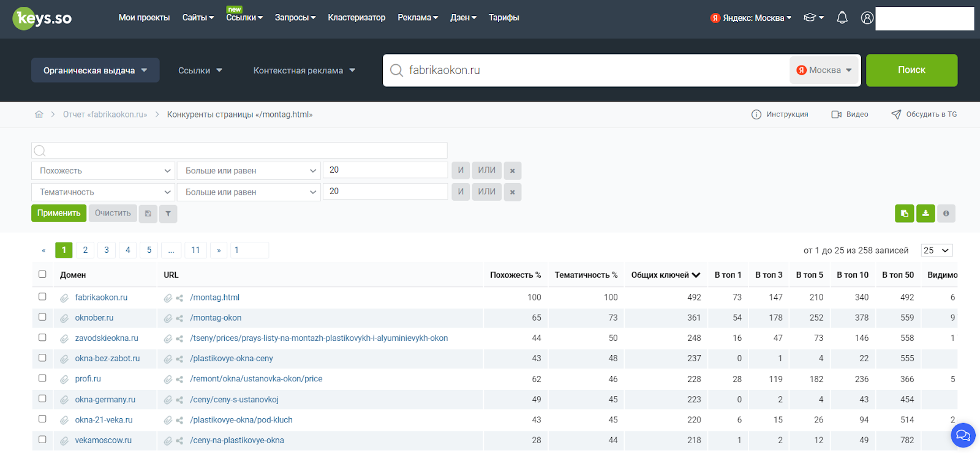Viewport: 980px width, 453px height.
Task: Open the Тематичность field dropdown
Action: click(x=103, y=192)
